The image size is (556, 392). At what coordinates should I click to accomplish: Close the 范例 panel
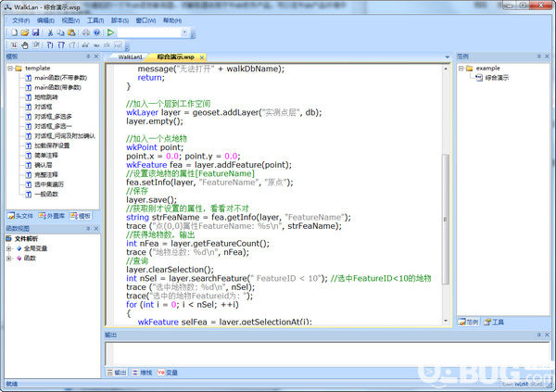(547, 57)
